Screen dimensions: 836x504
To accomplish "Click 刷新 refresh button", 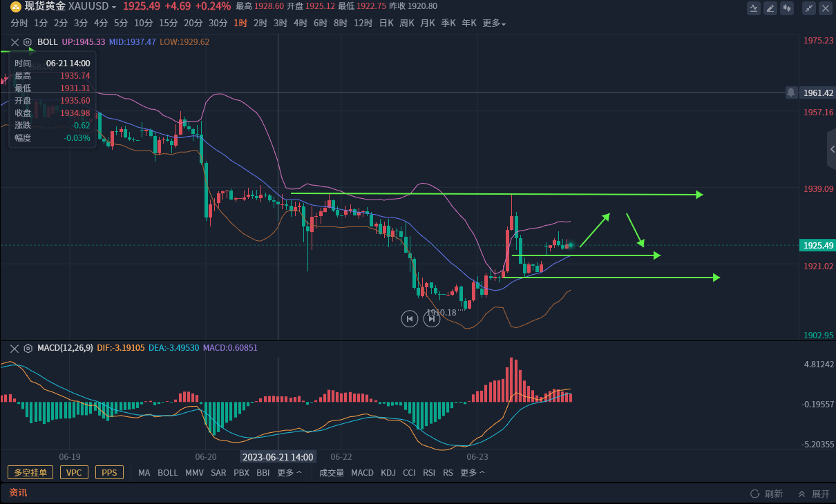I will tap(767, 494).
